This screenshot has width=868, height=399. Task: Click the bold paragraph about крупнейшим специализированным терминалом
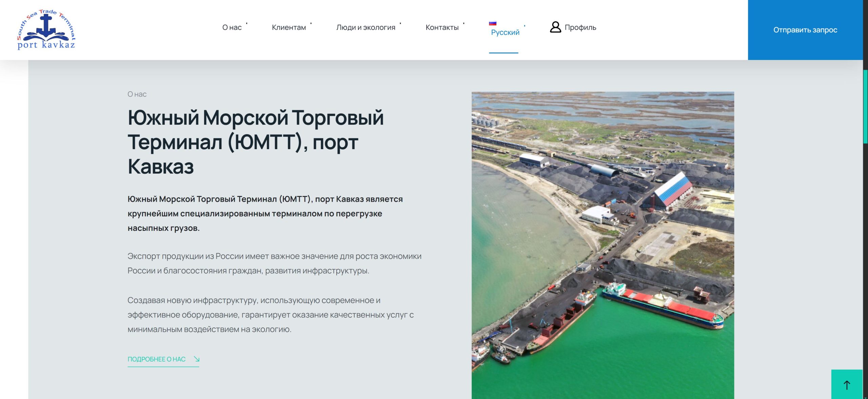tap(265, 214)
